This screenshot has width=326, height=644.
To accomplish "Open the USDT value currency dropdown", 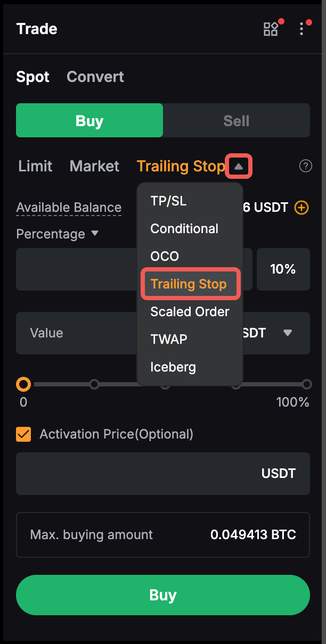I will coord(288,333).
